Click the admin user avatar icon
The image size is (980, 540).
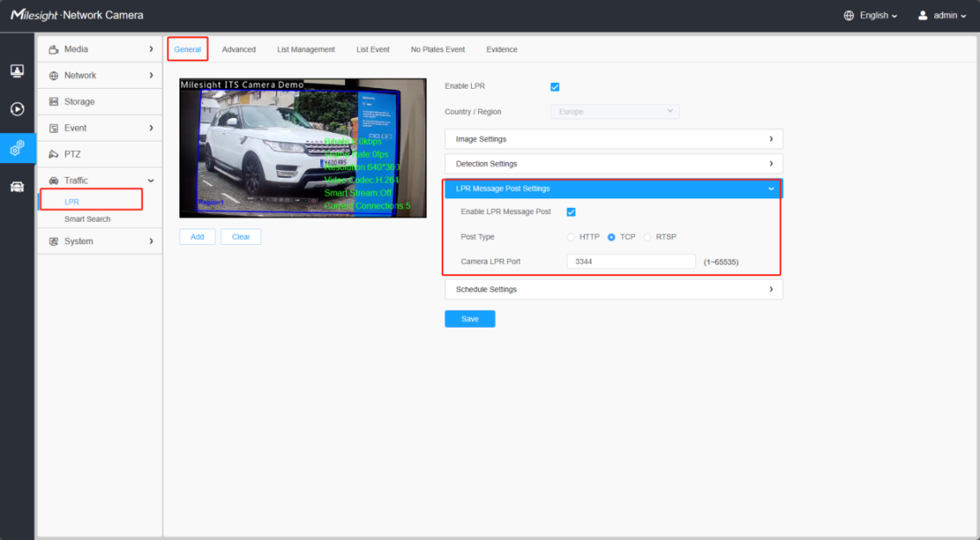pos(922,16)
